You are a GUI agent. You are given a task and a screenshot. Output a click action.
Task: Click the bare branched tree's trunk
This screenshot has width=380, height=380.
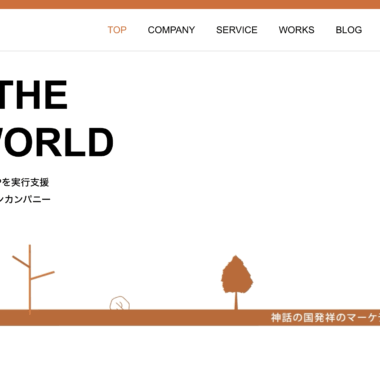tap(30, 279)
